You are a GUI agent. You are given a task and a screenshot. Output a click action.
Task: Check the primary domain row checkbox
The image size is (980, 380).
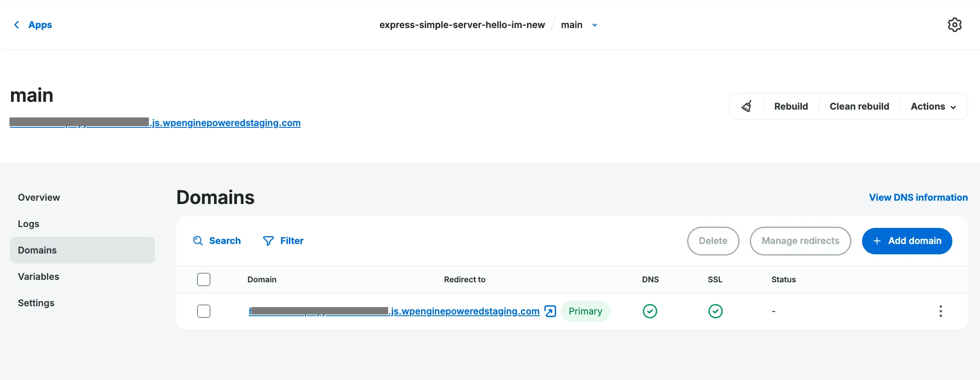coord(204,311)
